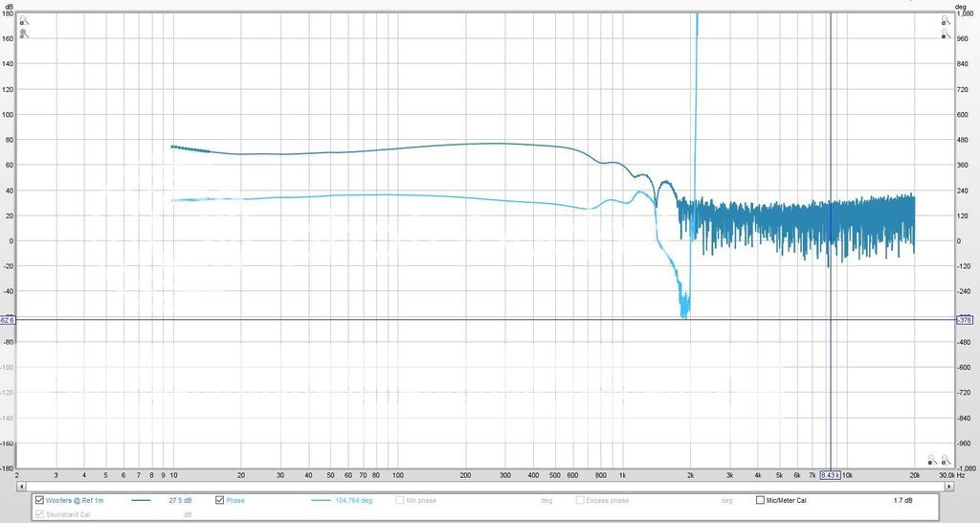Click the -376 deg cursor readout label

click(966, 320)
